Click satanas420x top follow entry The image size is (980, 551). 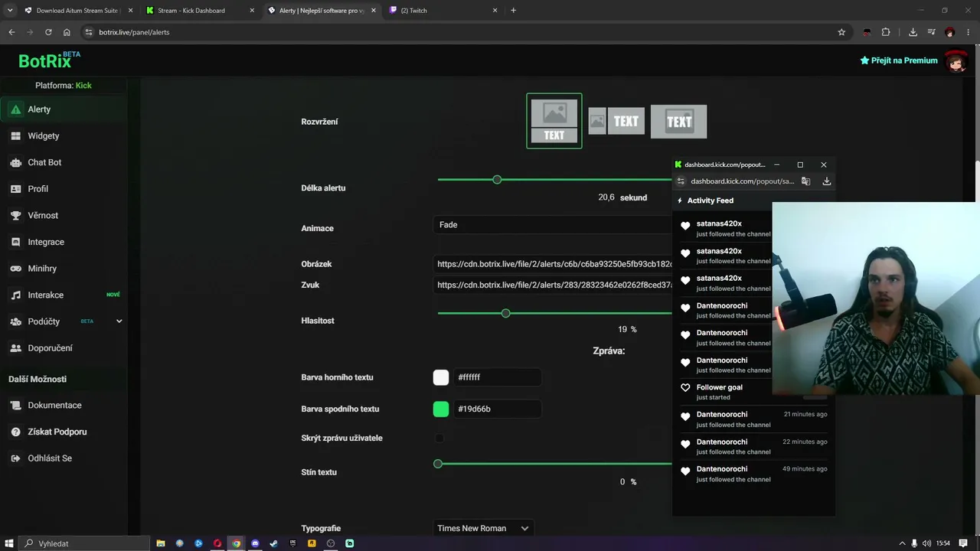tap(725, 228)
